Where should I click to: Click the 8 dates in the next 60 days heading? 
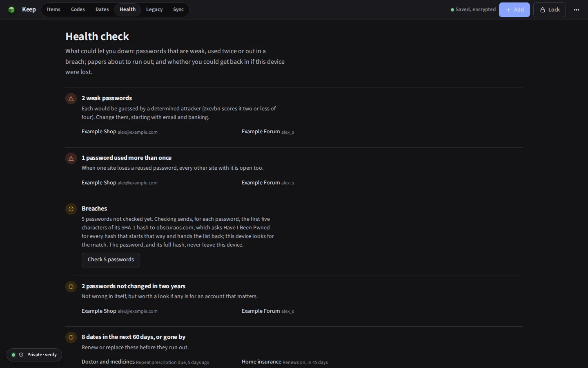(x=134, y=337)
